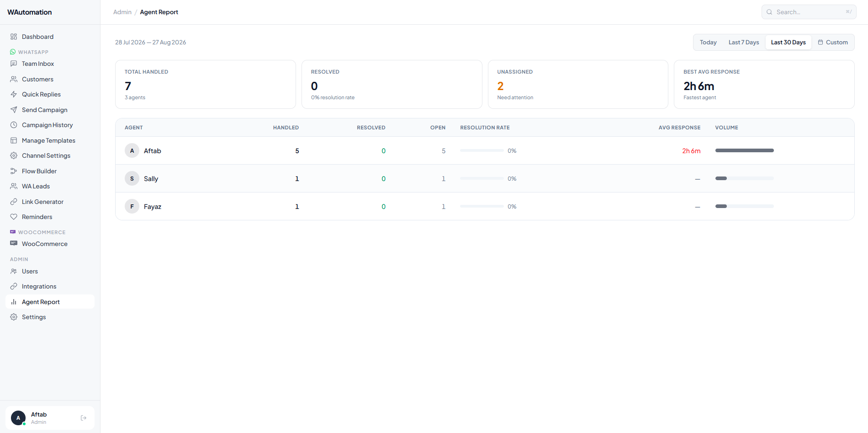Click the Campaign History clock icon
Screen dimensions: 868x433
click(14, 125)
